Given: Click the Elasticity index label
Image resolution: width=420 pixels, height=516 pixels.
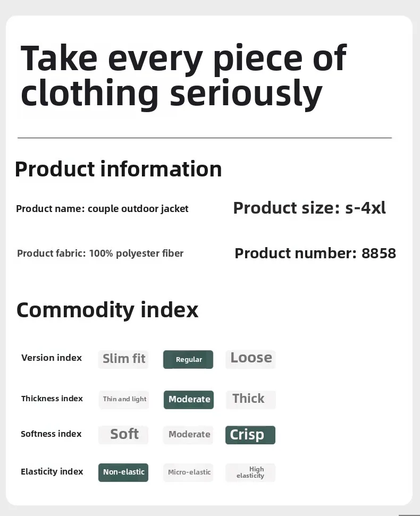Looking at the screenshot, I should [52, 471].
